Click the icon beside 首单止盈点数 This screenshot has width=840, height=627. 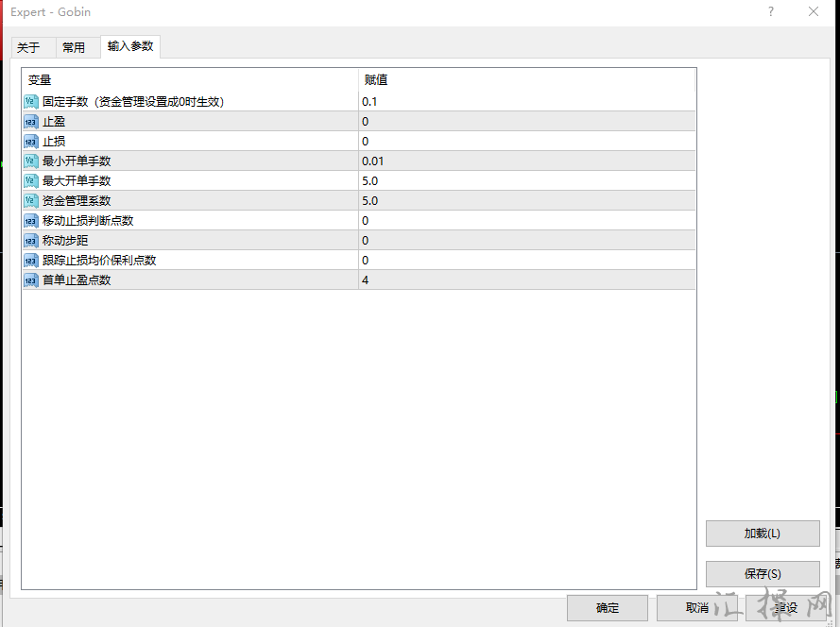pos(30,280)
